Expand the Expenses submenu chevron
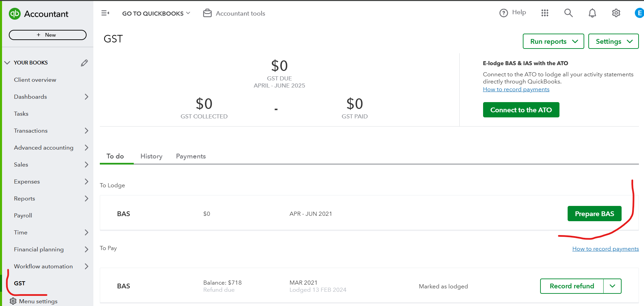This screenshot has height=306, width=644. point(86,181)
